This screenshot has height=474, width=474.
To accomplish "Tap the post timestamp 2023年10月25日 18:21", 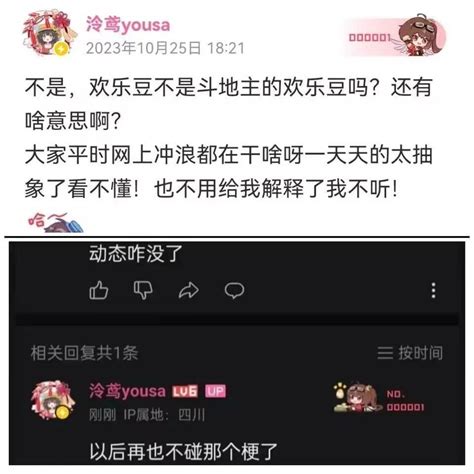I will point(165,48).
